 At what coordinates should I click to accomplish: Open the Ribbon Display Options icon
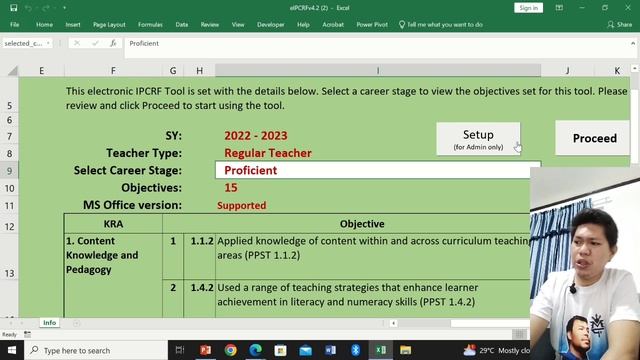click(x=559, y=8)
